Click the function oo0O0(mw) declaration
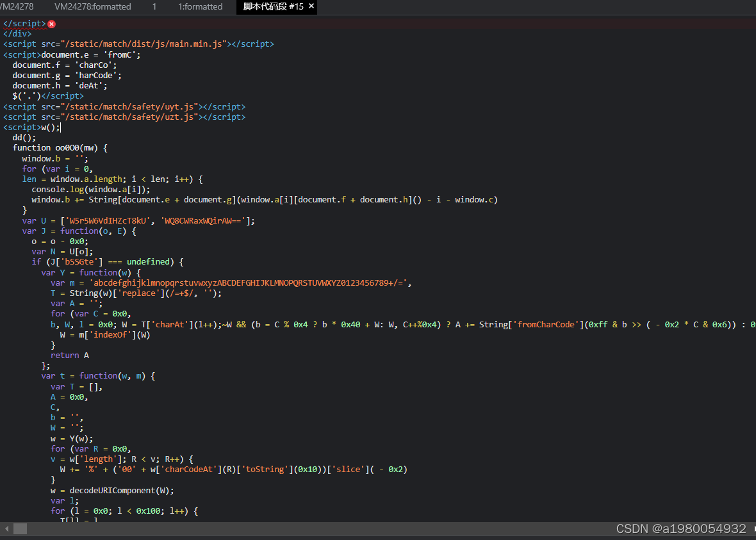Screen dimensions: 756x540 [60, 148]
